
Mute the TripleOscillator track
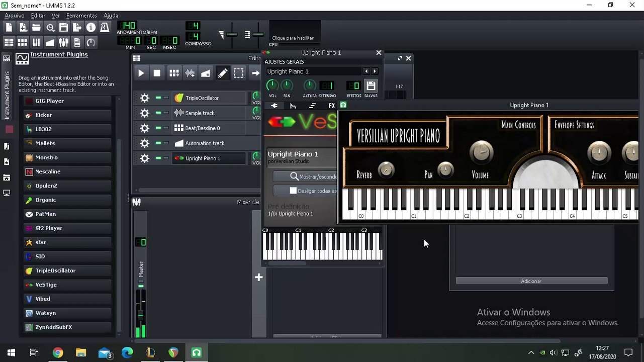point(158,98)
